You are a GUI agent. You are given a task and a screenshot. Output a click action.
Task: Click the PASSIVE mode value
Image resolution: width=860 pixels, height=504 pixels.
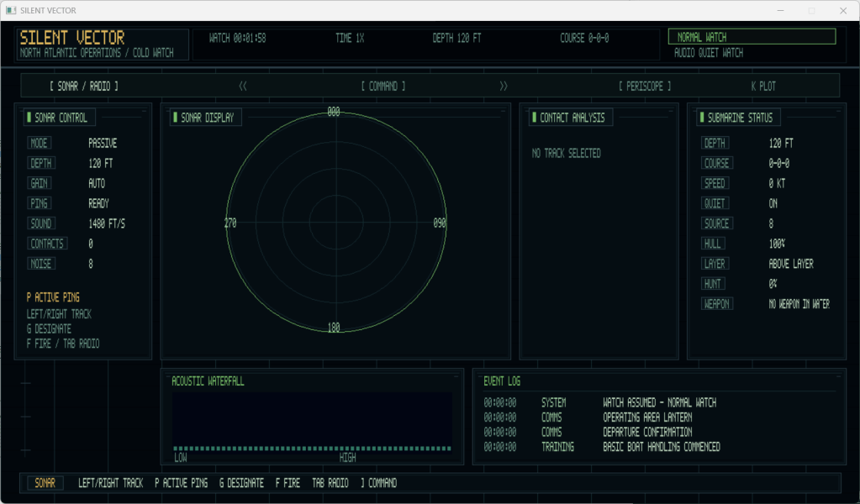click(x=103, y=143)
